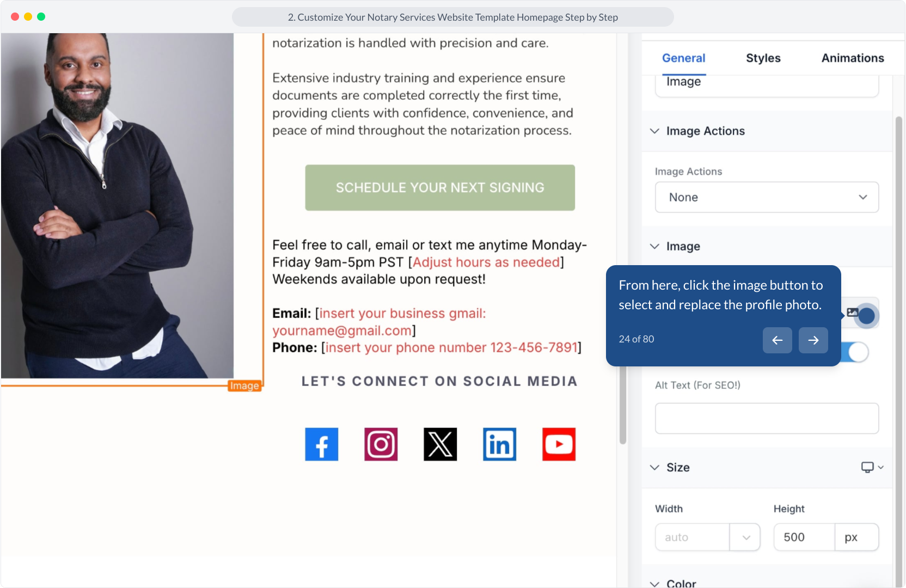The height and width of the screenshot is (588, 906).
Task: Switch to the General tab
Action: click(x=683, y=58)
